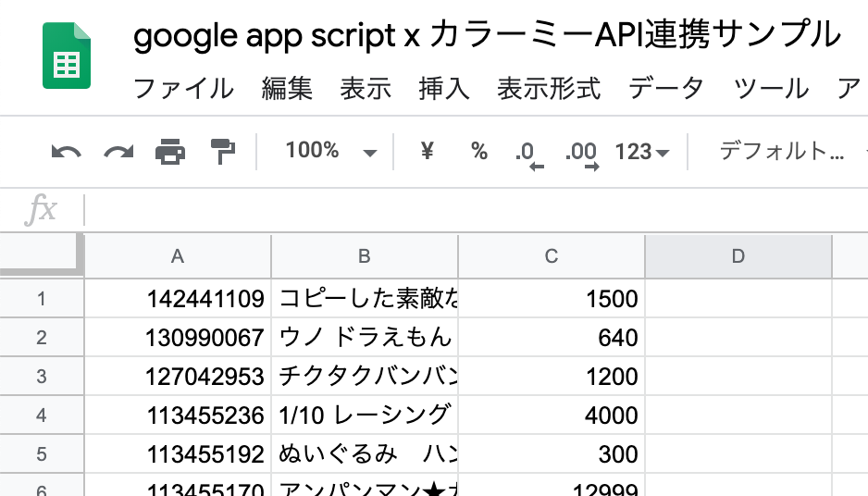Select the Paint format roller icon

(x=223, y=151)
